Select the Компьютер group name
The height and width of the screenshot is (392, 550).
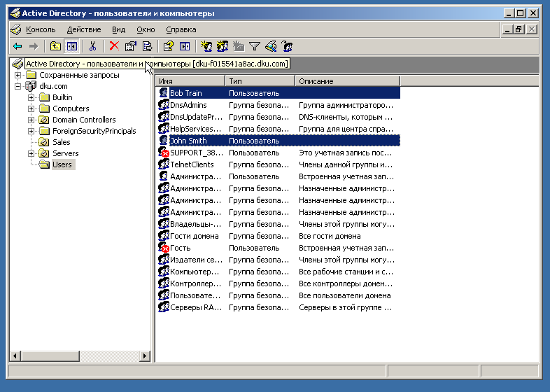point(195,272)
